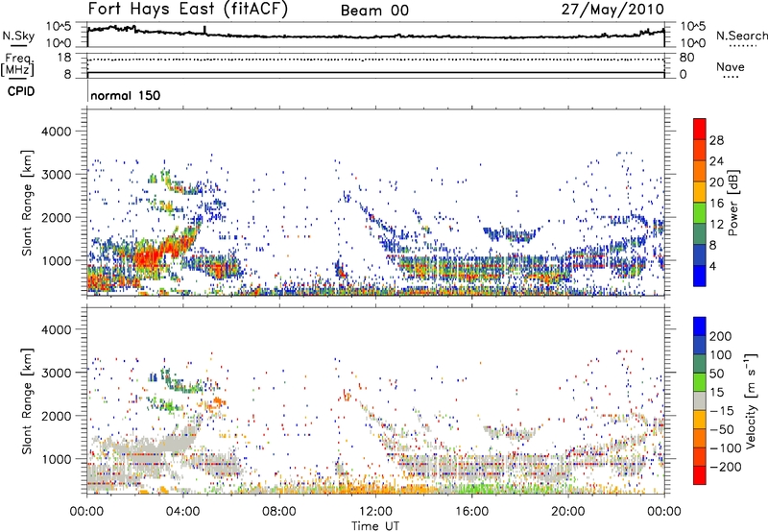Click the "Fort Hays East (fitACF)" title
Image resolution: width=768 pixels, height=532 pixels.
(188, 10)
